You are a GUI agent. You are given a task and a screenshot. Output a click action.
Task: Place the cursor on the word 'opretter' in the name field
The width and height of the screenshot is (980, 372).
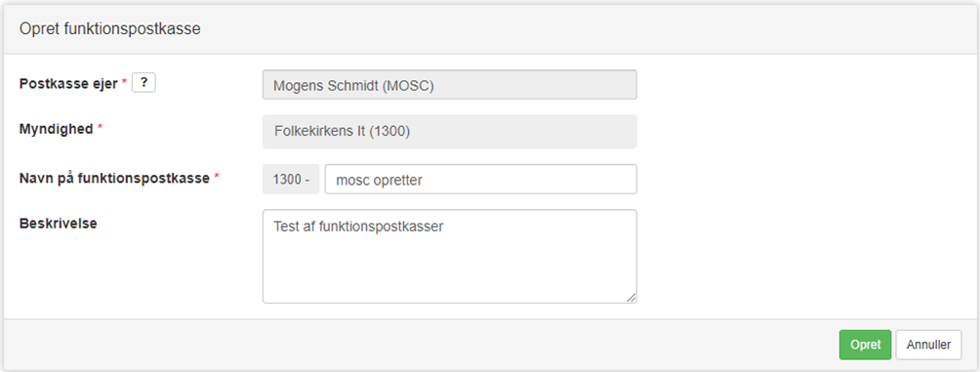(398, 180)
